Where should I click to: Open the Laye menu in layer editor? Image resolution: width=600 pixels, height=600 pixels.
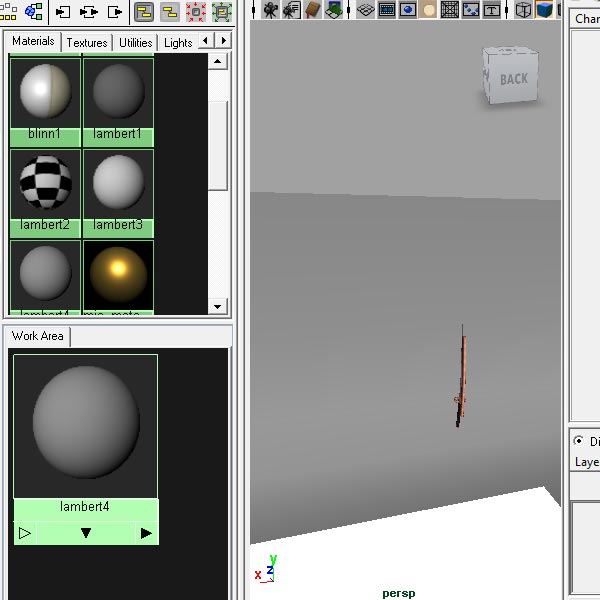click(x=587, y=462)
